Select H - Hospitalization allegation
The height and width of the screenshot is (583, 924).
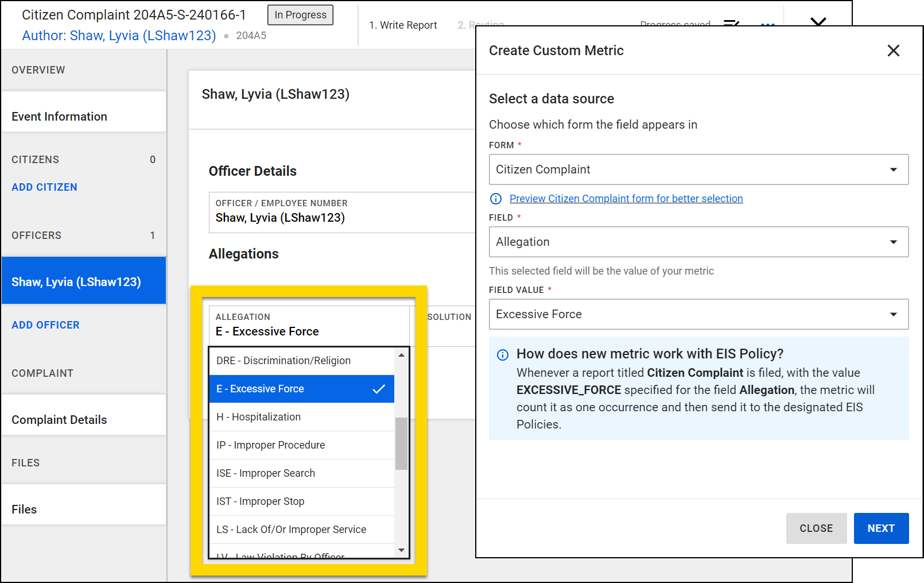pyautogui.click(x=258, y=417)
